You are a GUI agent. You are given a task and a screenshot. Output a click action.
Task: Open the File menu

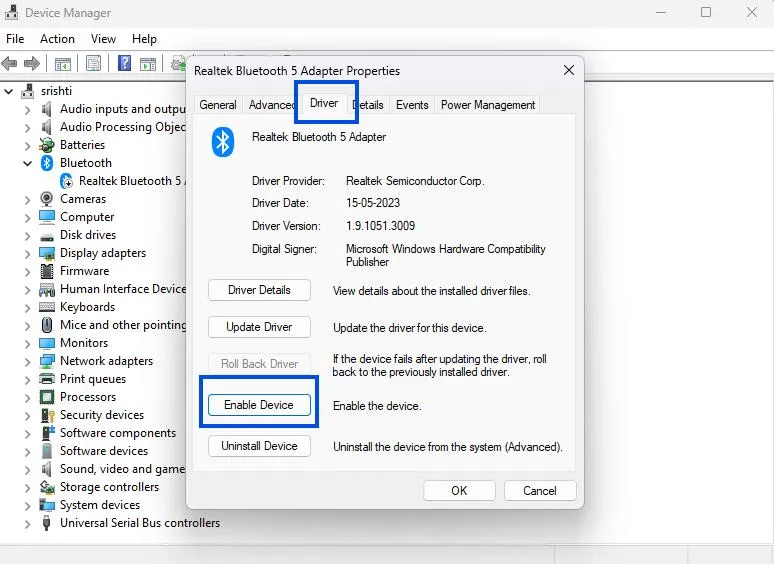[x=15, y=38]
